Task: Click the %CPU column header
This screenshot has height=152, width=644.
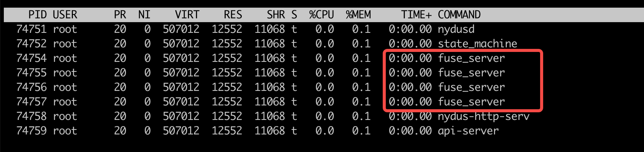Action: click(322, 15)
